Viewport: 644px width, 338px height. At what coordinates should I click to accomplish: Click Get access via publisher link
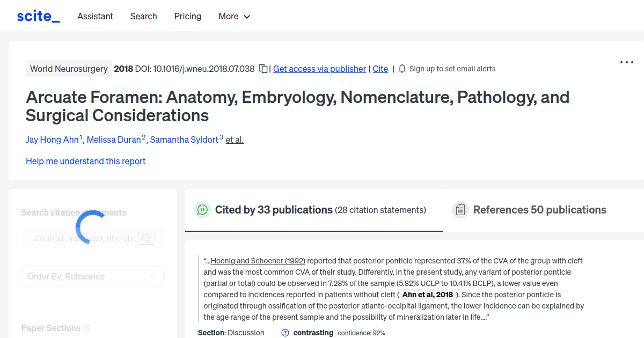click(319, 69)
